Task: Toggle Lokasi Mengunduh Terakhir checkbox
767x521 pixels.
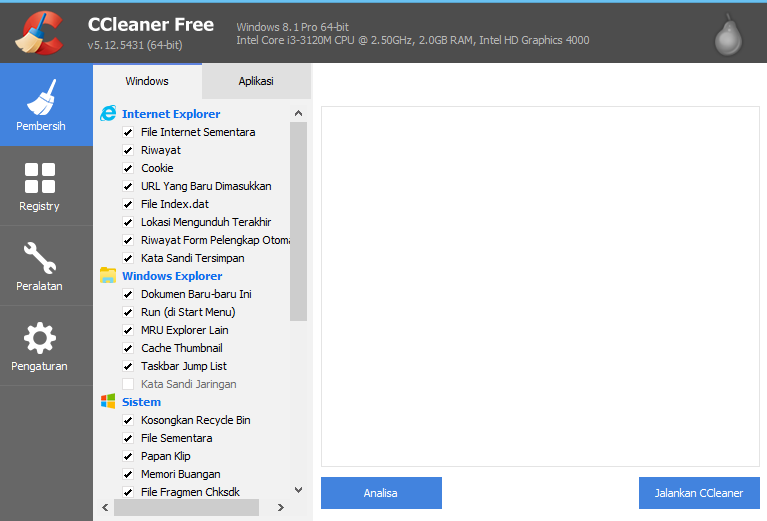Action: click(x=128, y=222)
